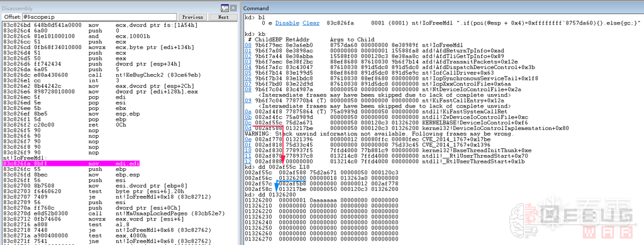The image size is (644, 245).
Task: Click memory dump row at address 002af56c
Action: 321,178
